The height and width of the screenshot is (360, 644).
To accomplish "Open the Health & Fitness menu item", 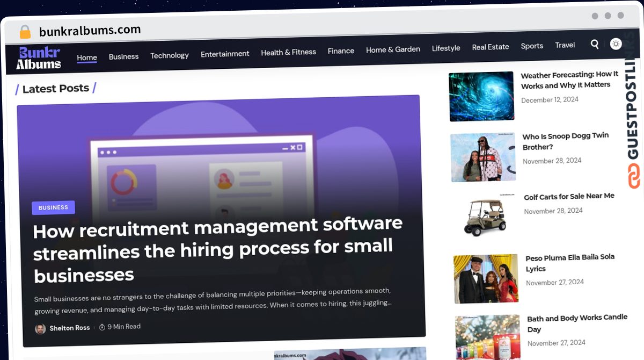I will (289, 52).
